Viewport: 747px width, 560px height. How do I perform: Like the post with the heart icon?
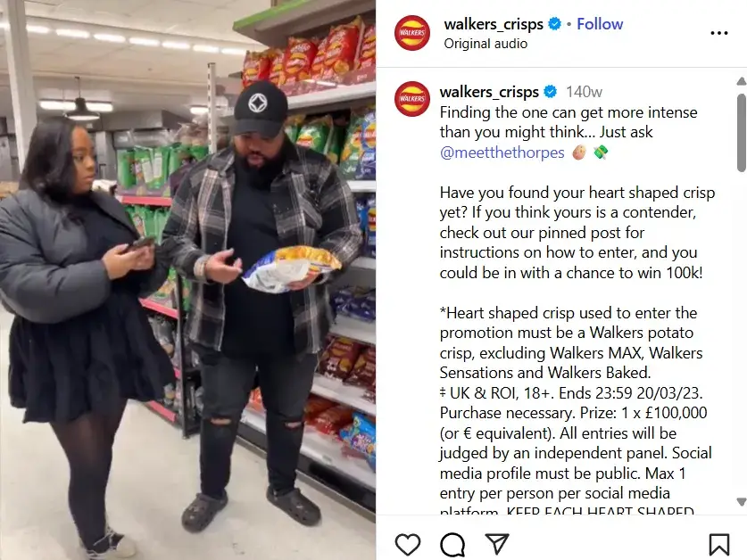[x=408, y=544]
